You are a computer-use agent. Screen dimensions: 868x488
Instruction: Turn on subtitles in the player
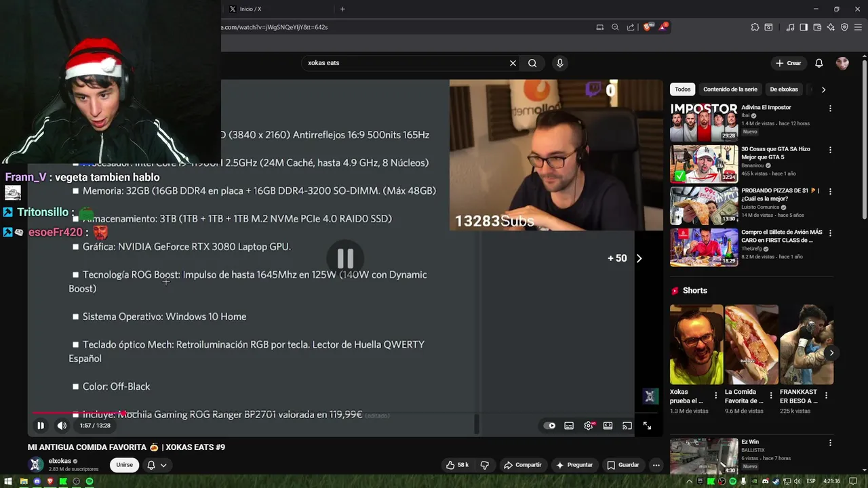tap(569, 426)
